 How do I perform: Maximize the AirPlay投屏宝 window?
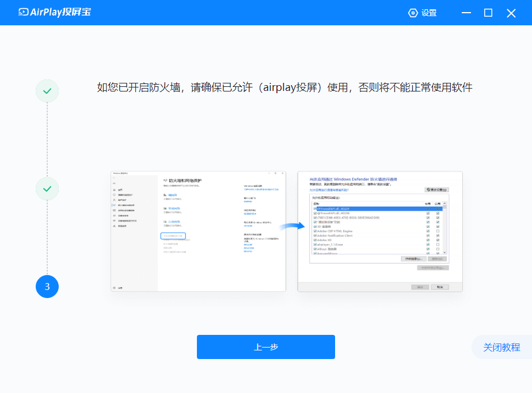coord(488,13)
